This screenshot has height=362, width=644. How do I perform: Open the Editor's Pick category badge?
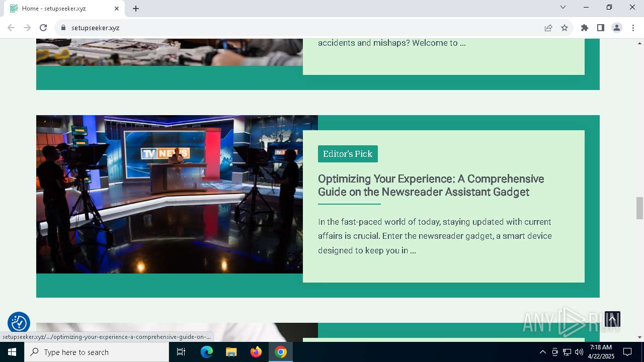click(348, 154)
